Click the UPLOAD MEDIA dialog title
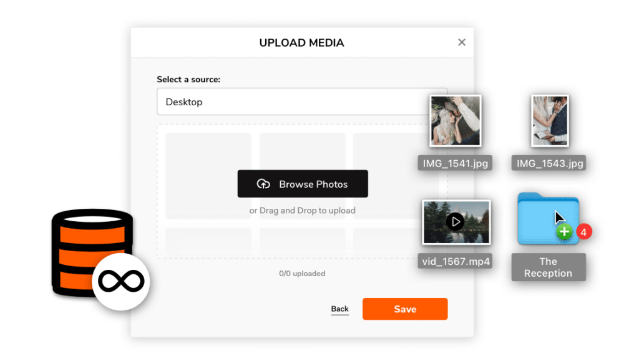639x364 pixels. pyautogui.click(x=302, y=42)
